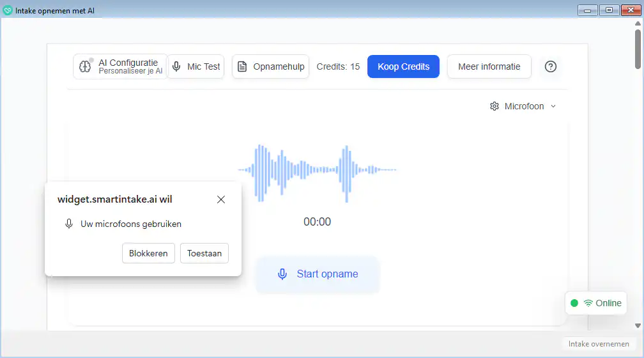
Task: Click the microphone icon in Start opname
Action: coord(282,274)
